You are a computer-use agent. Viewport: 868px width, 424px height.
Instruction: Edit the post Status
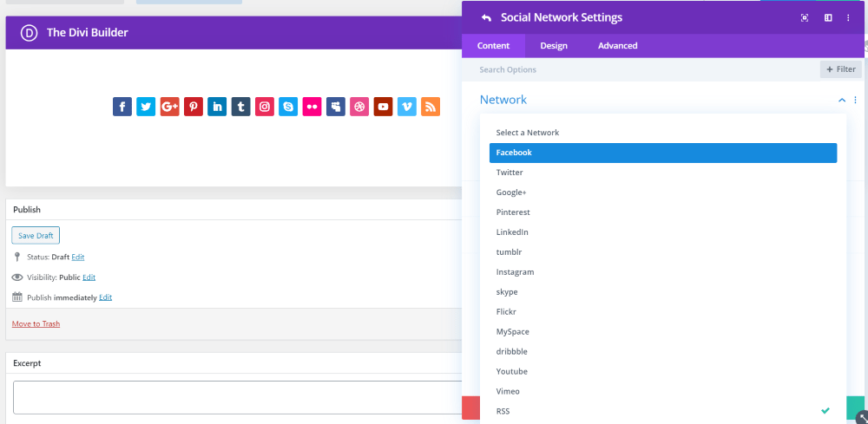tap(78, 257)
